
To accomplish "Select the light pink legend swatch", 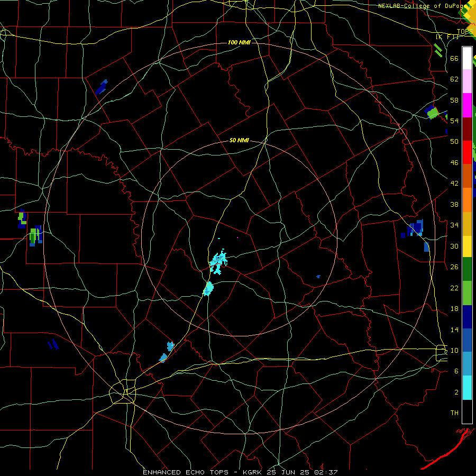I will pyautogui.click(x=467, y=81).
